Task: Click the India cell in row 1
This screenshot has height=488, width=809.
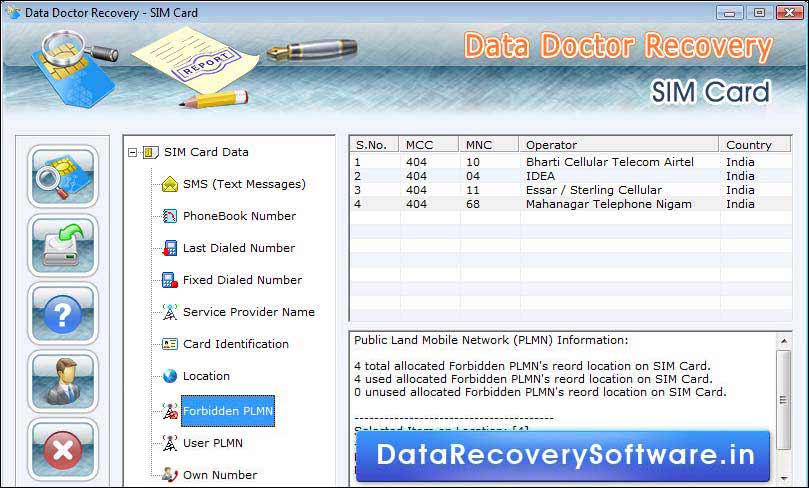Action: click(x=740, y=162)
